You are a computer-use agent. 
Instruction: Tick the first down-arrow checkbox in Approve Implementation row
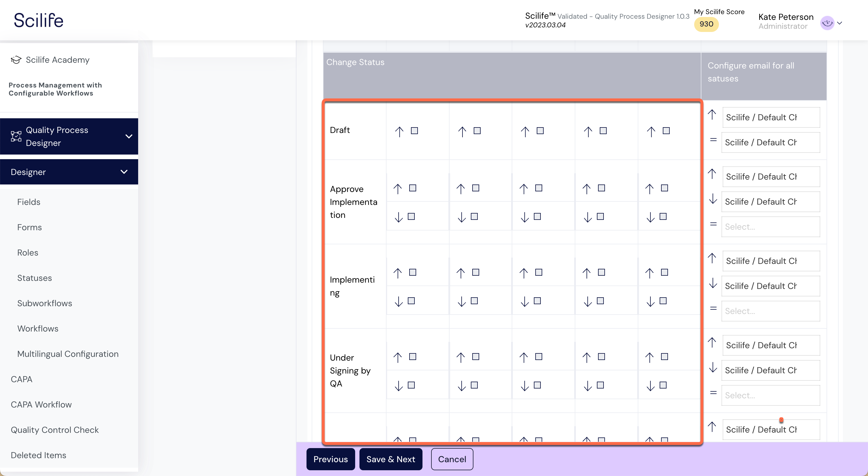pyautogui.click(x=411, y=217)
